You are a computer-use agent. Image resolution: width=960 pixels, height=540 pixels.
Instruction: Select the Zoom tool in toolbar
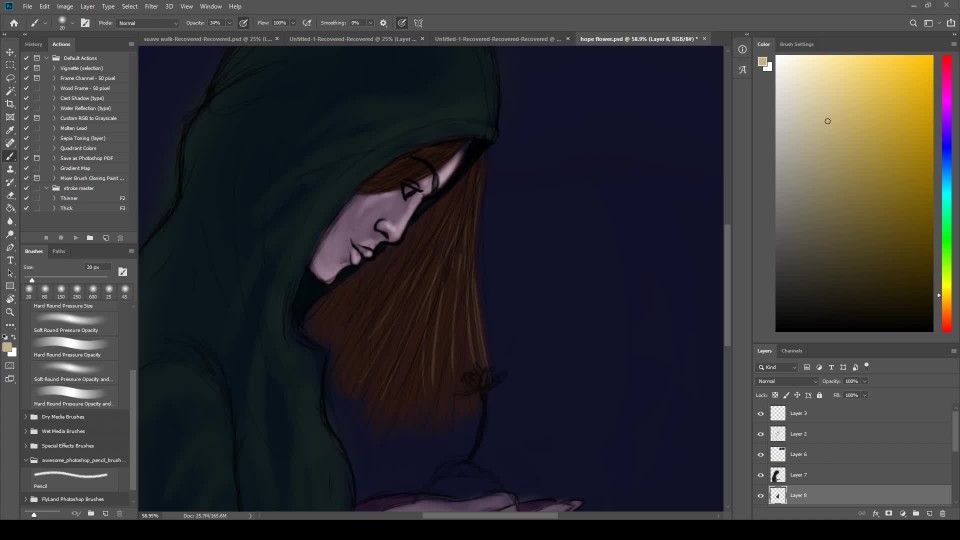tap(10, 312)
